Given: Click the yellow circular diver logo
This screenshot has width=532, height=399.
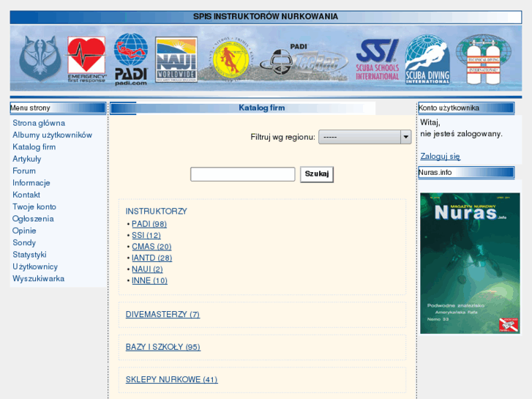Looking at the screenshot, I should pyautogui.click(x=231, y=59).
